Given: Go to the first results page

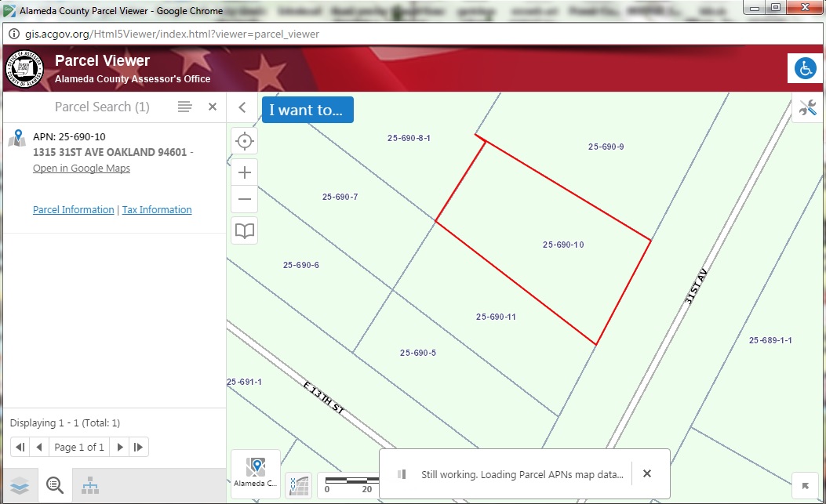Looking at the screenshot, I should (20, 447).
